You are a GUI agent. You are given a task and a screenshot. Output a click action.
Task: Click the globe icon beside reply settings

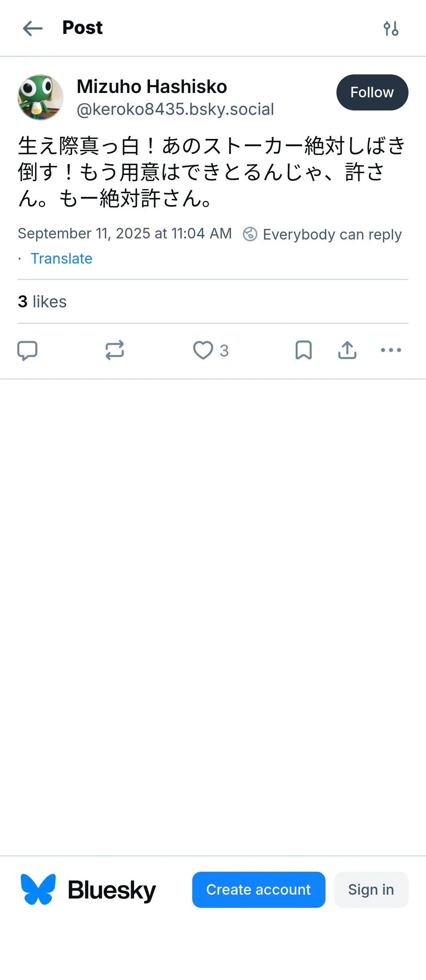(250, 234)
